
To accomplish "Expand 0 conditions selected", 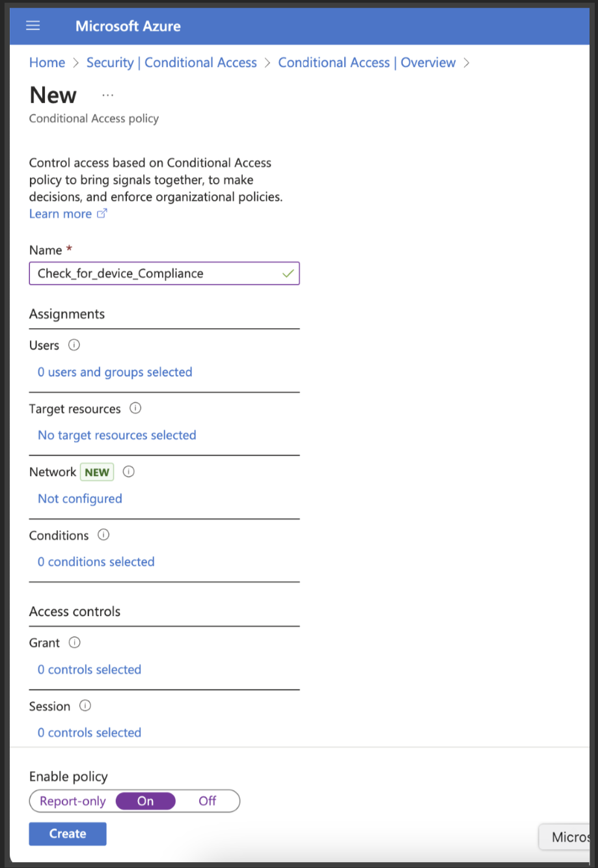I will (x=96, y=562).
